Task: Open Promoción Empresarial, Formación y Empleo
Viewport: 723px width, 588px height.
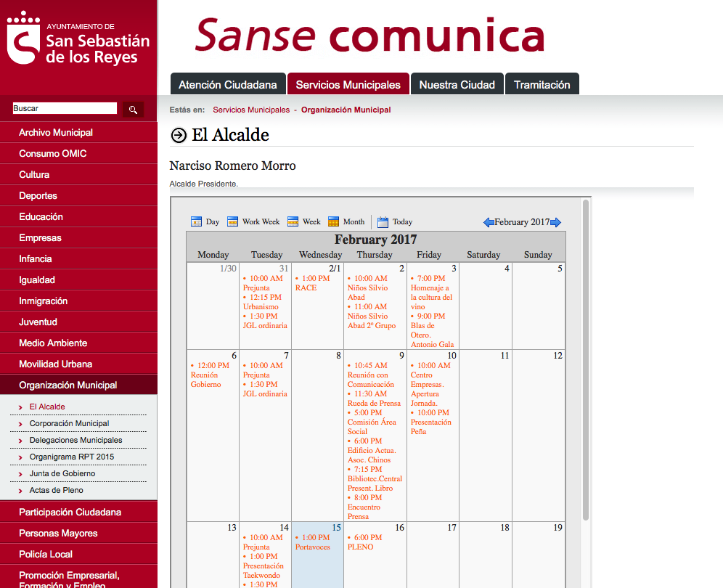Action: (x=78, y=577)
